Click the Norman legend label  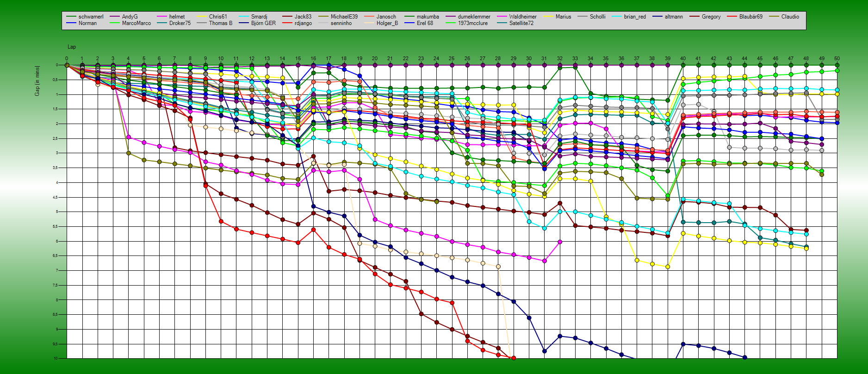coord(88,23)
